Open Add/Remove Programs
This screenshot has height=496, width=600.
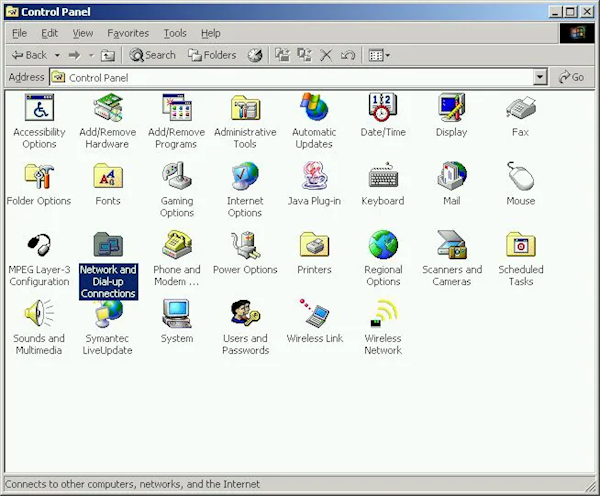point(176,108)
